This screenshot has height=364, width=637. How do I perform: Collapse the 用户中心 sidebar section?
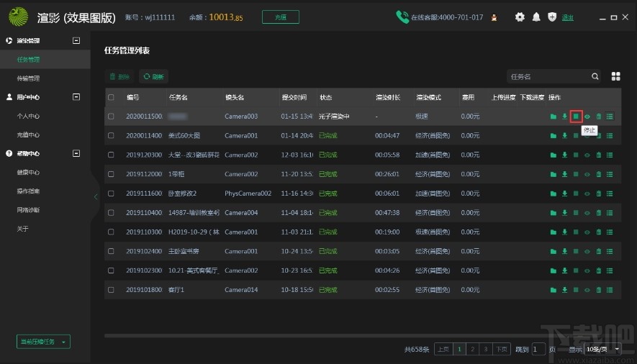(76, 97)
